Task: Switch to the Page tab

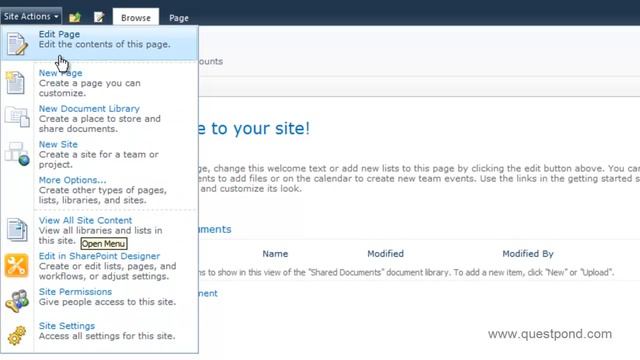Action: [179, 18]
